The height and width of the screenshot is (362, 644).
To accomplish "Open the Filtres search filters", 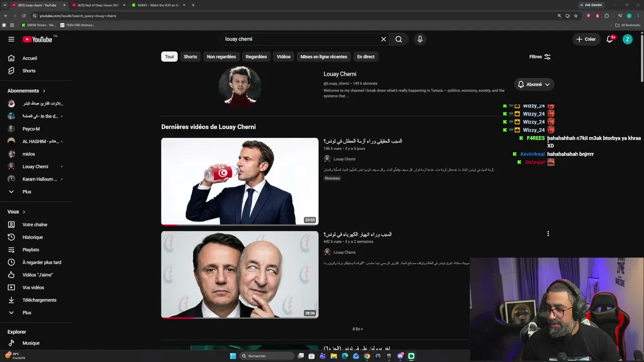I will (x=540, y=57).
